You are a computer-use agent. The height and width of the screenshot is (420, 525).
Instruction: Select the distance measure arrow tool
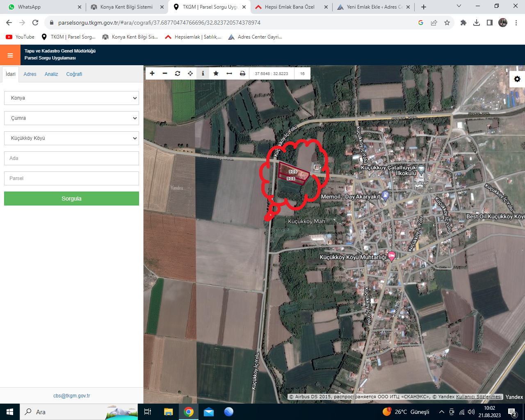pyautogui.click(x=229, y=73)
